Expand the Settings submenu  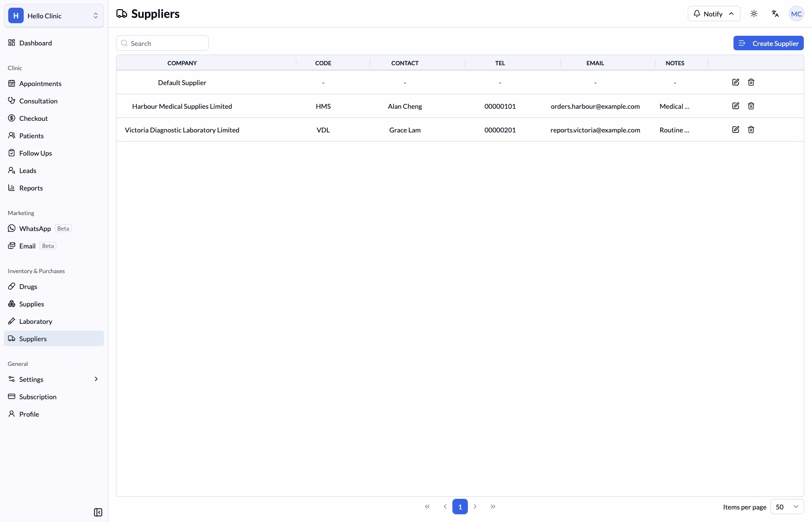[54, 379]
